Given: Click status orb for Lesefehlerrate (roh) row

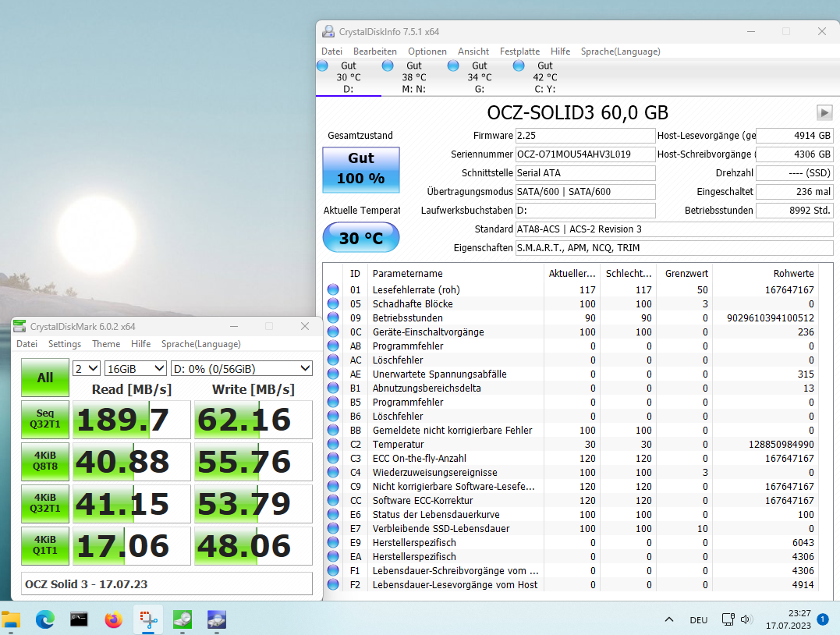Looking at the screenshot, I should click(333, 290).
